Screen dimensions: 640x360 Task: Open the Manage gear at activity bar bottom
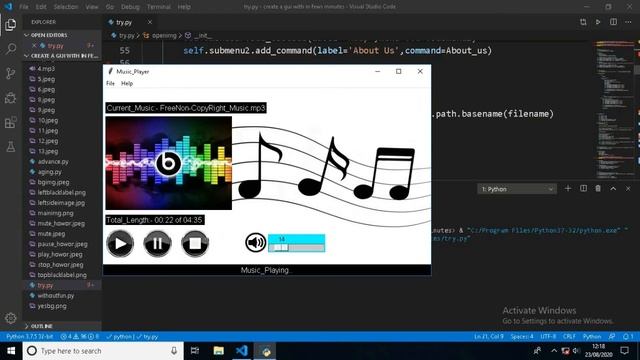11,318
